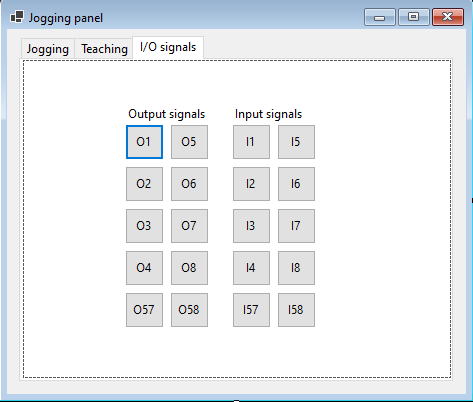
Task: Click the O58 output button
Action: tap(189, 310)
